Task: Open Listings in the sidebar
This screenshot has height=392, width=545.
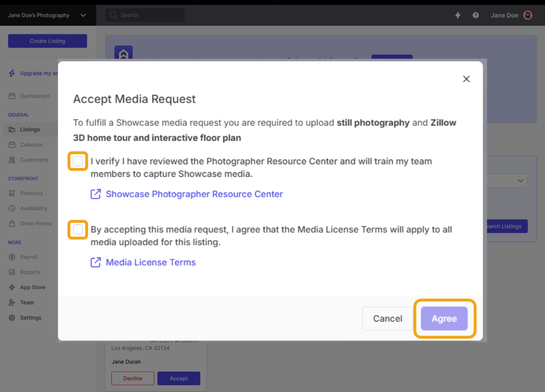Action: click(30, 130)
